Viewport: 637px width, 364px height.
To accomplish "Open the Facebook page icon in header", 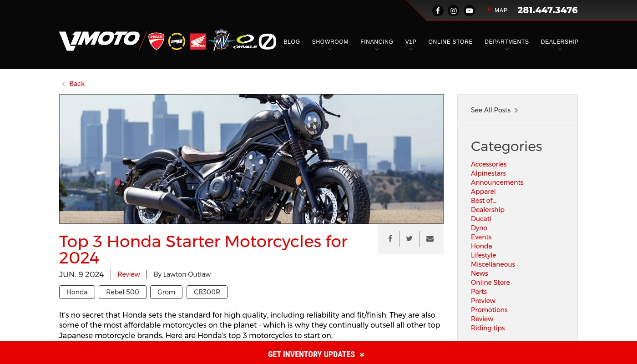I will click(438, 10).
